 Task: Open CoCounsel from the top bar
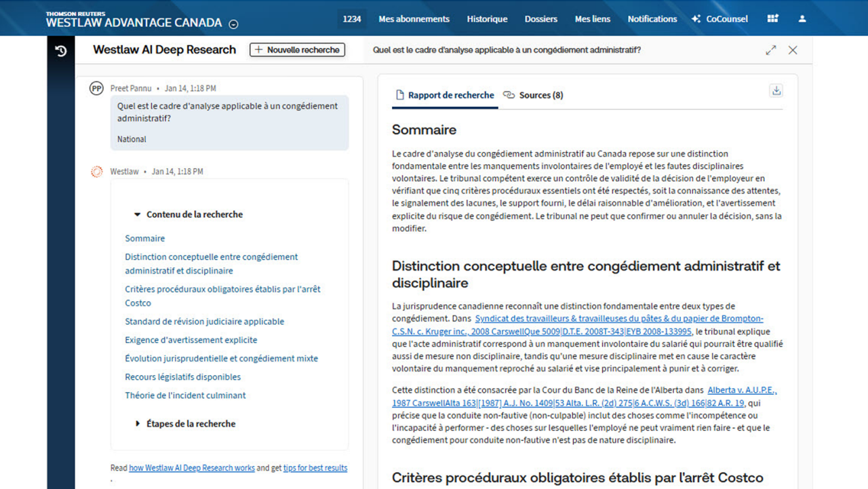tap(719, 18)
